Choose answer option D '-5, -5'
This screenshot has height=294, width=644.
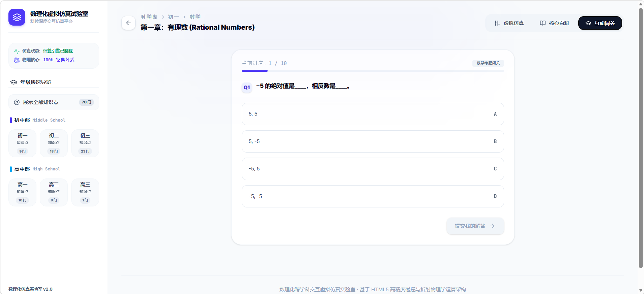[x=373, y=196]
